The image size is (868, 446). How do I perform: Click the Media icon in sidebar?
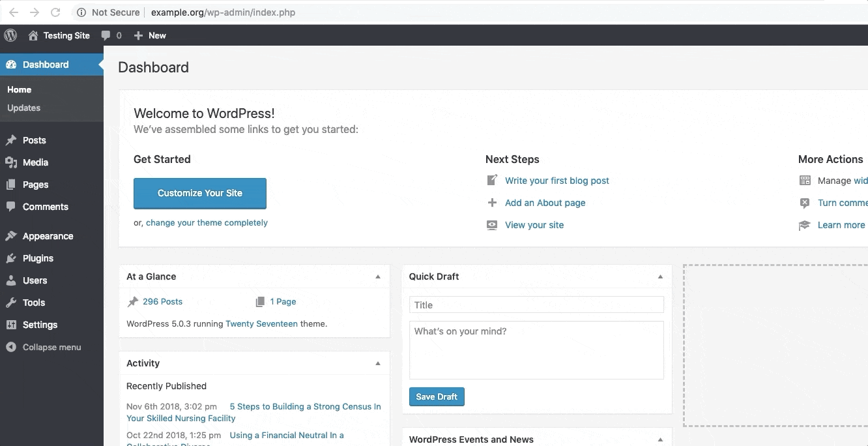[11, 162]
